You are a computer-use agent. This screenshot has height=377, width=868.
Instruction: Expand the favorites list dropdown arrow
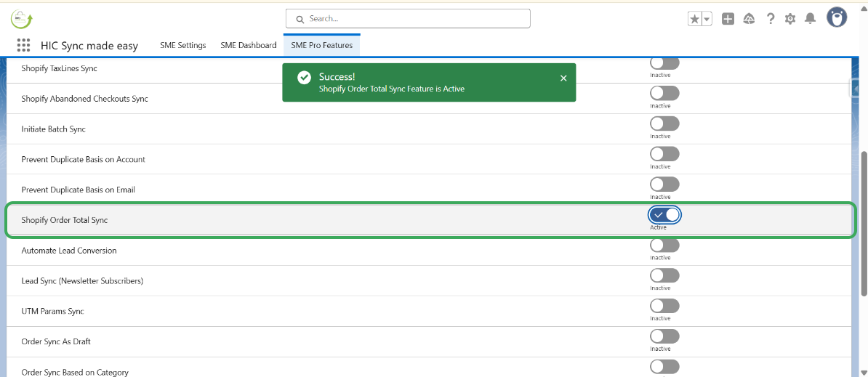pyautogui.click(x=707, y=20)
